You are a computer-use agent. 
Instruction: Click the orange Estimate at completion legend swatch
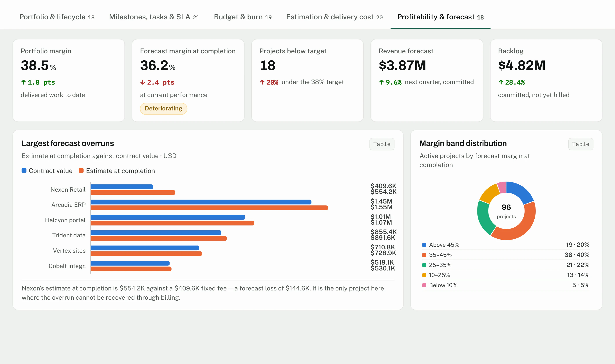coord(81,170)
